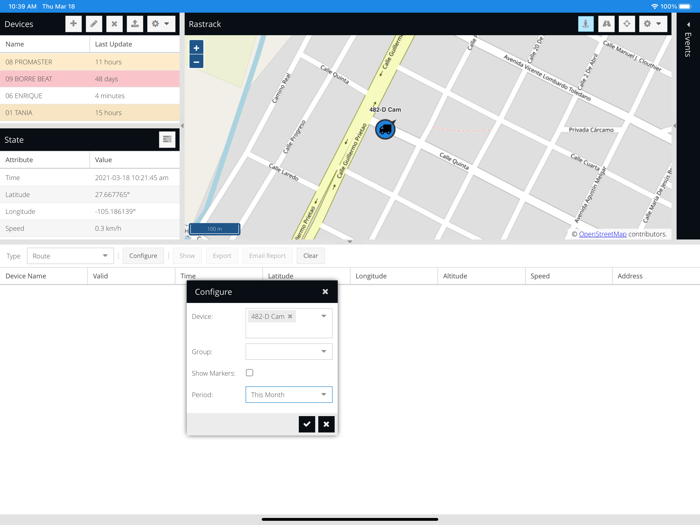Click the Latitude value 27.667765°
This screenshot has width=700, height=525.
pos(112,195)
